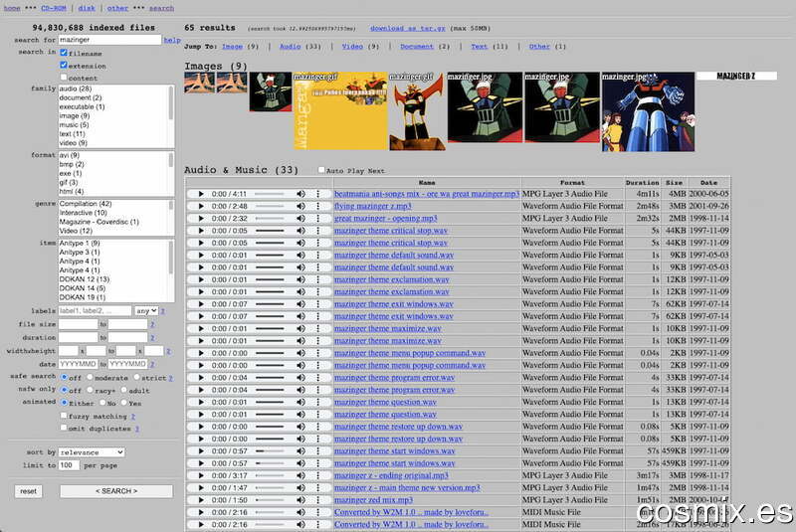Select Compilation (42) in genre list

86,204
